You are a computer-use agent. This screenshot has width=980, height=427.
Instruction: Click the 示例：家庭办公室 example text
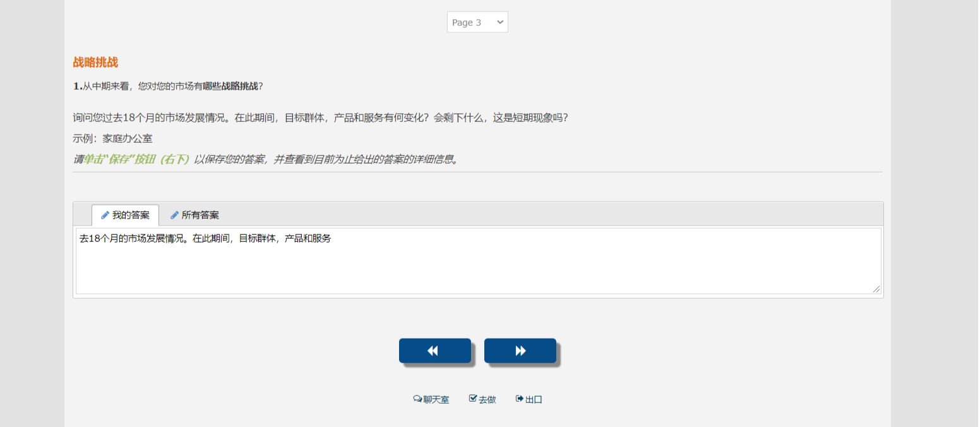pos(112,138)
